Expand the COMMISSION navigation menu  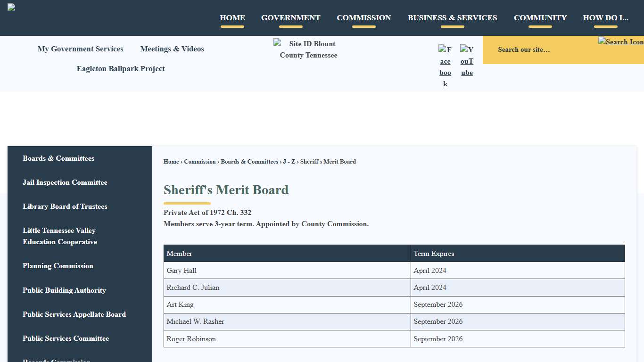[x=363, y=17]
